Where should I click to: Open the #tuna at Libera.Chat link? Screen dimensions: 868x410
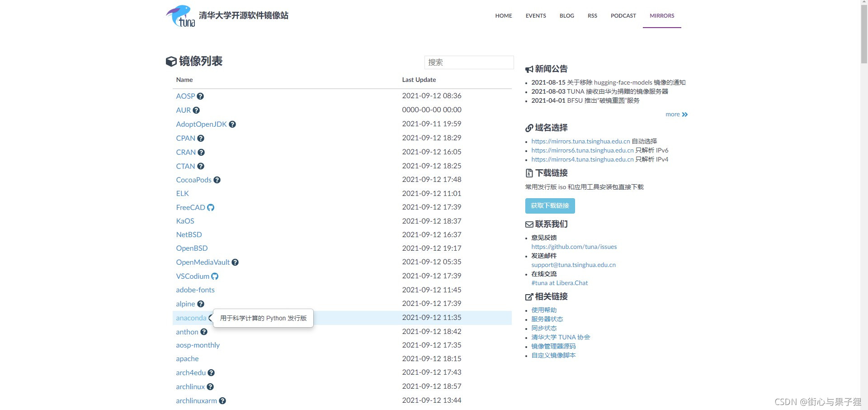(560, 283)
